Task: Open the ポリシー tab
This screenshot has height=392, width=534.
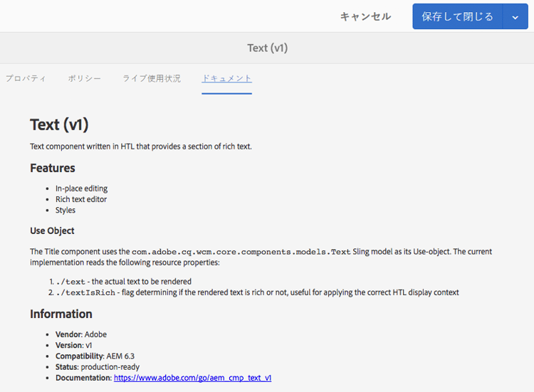Action: tap(85, 78)
